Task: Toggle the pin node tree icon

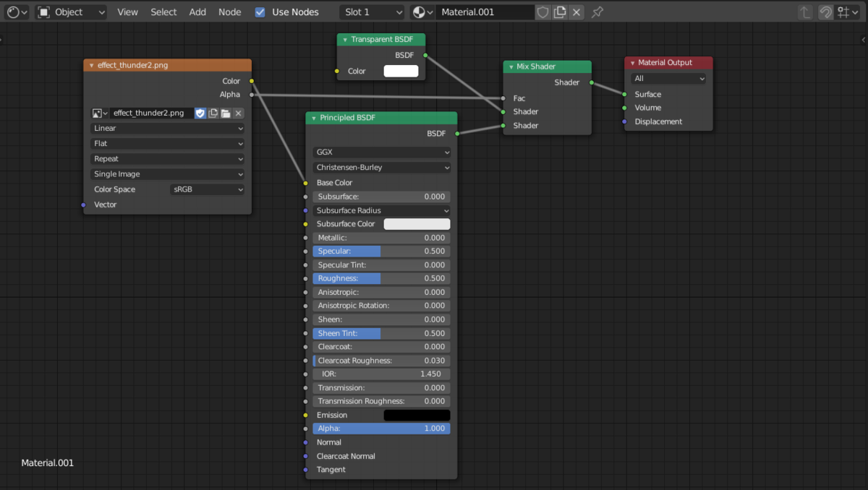Action: tap(597, 12)
